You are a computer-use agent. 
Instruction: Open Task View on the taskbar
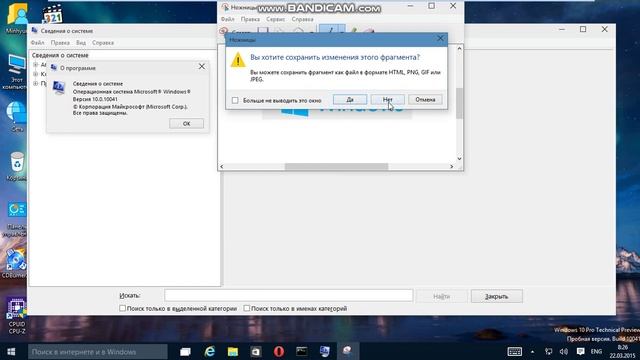185,351
